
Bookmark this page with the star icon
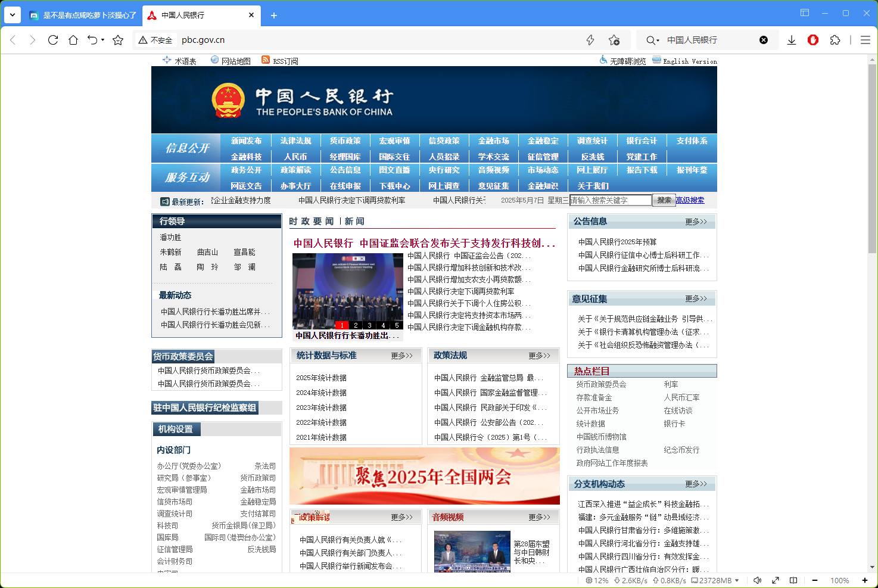tap(118, 40)
